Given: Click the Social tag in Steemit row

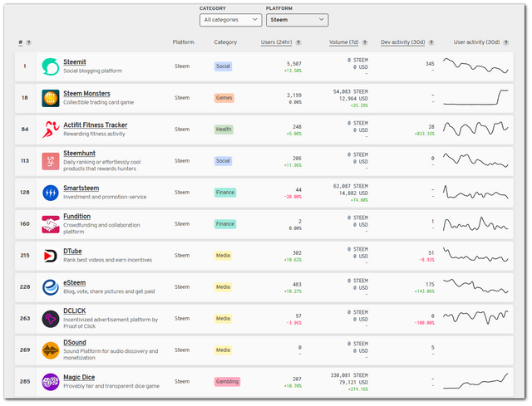Looking at the screenshot, I should click(x=223, y=66).
